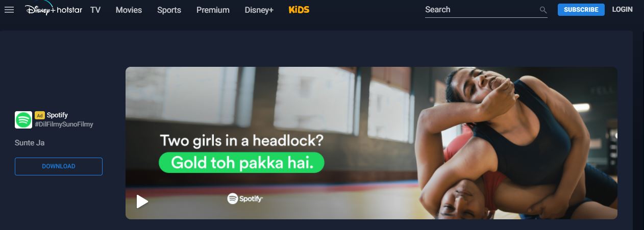The image size is (644, 230).
Task: Open the Movies section
Action: click(129, 10)
